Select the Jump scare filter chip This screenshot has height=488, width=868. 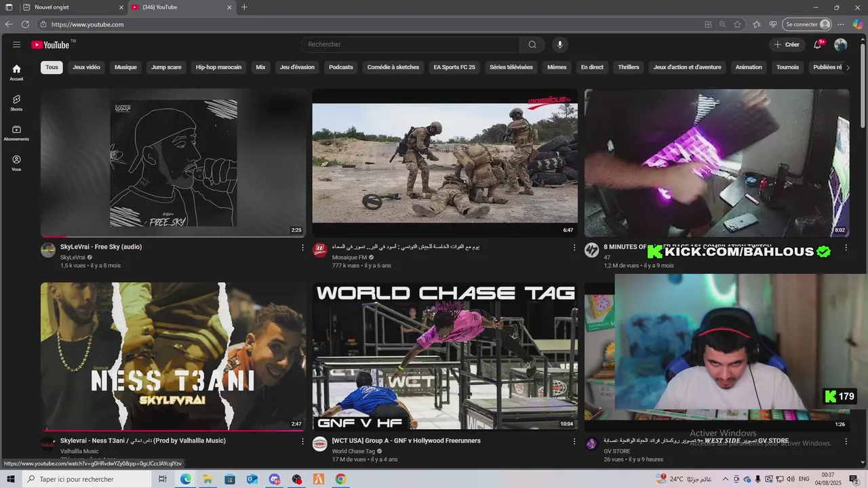point(166,67)
